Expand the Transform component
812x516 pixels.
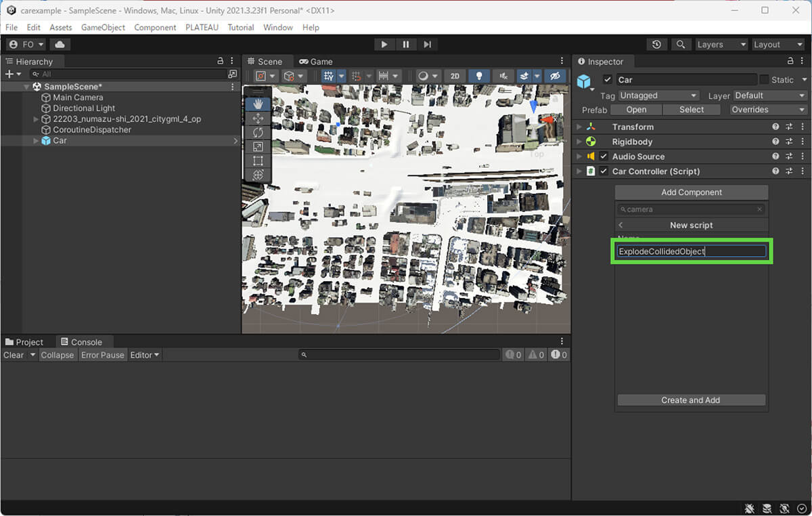click(x=579, y=127)
